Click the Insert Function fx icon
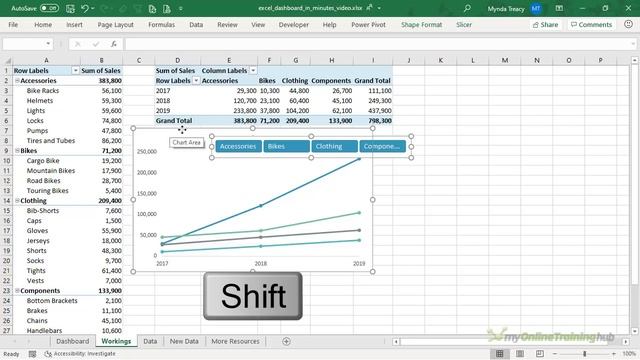 (114, 44)
